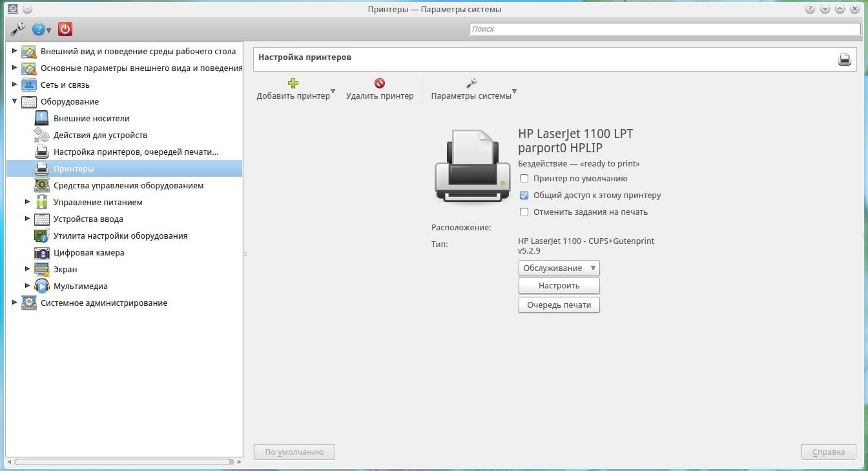
Task: Click the configure wrench icon in toolbar
Action: [17, 29]
